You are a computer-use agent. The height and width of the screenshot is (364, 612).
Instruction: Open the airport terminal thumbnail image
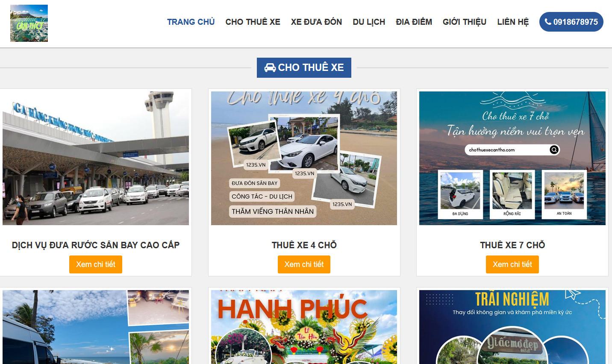coord(96,158)
